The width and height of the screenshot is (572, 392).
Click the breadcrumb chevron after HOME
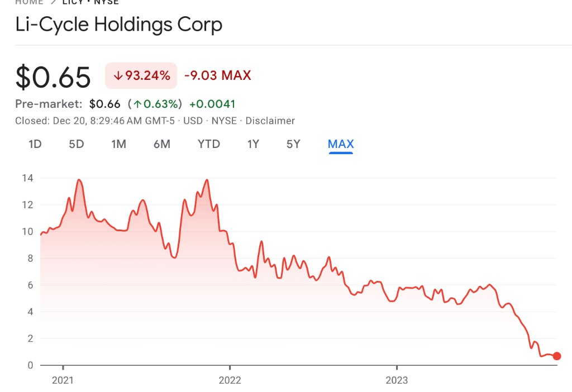54,2
